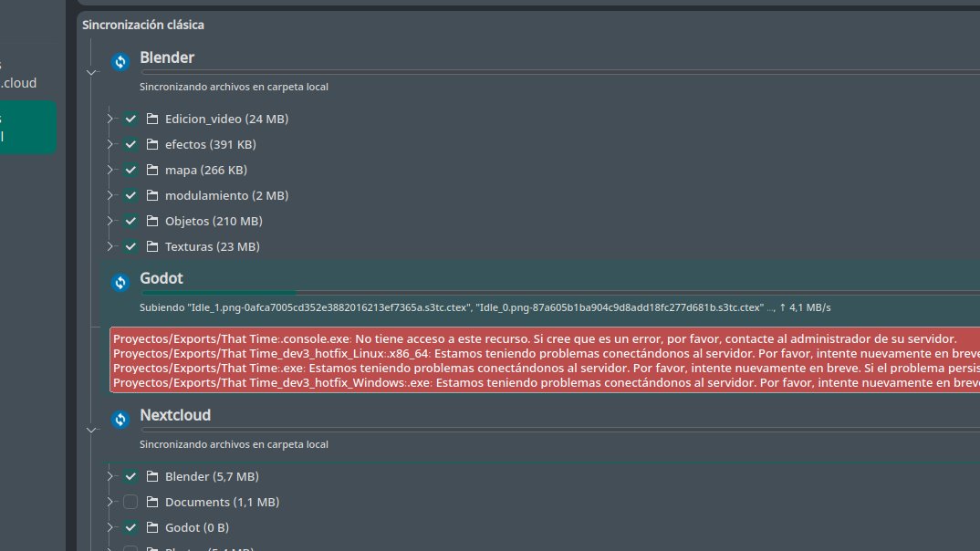
Task: Click the Godot 'Subiendo' upload status text
Action: (x=485, y=307)
